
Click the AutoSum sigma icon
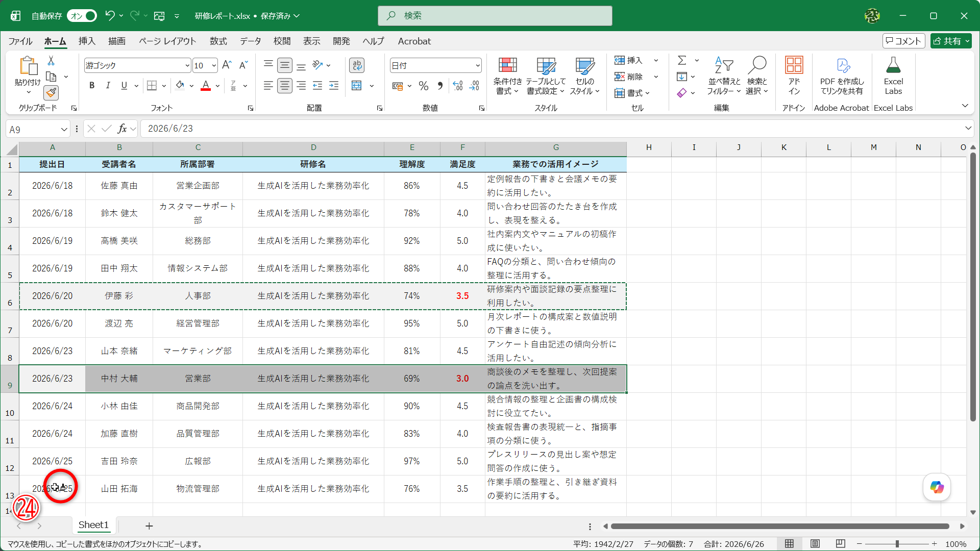(x=682, y=60)
